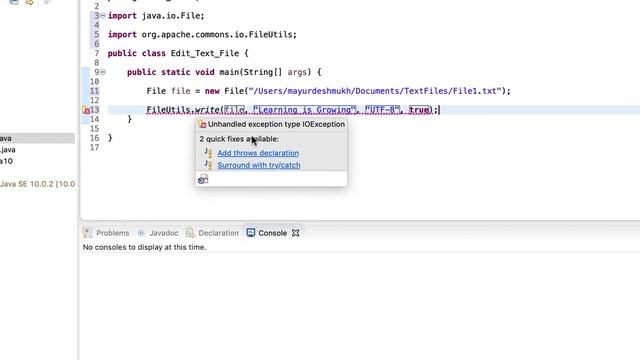Select the Java SE 10.0.2 library entry
640x360 pixels.
38,184
